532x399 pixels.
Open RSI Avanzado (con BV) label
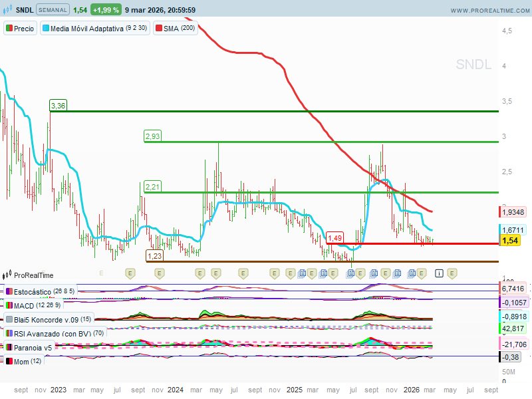pos(55,334)
